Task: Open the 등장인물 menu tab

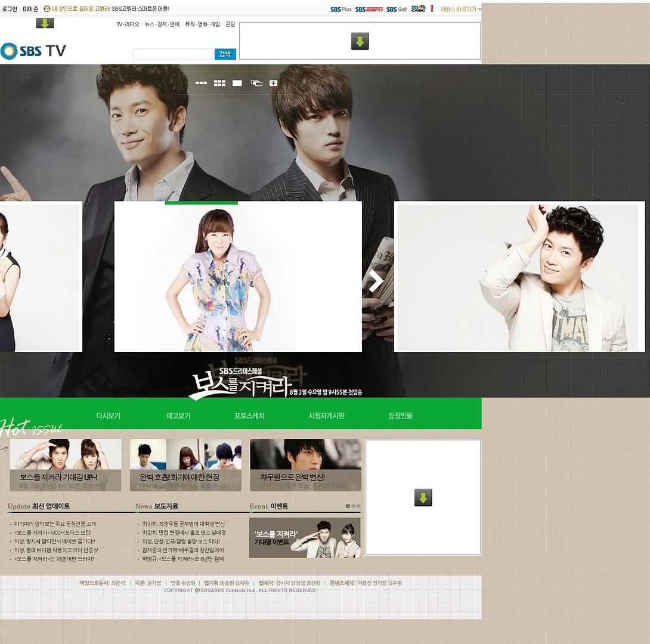Action: [x=400, y=416]
